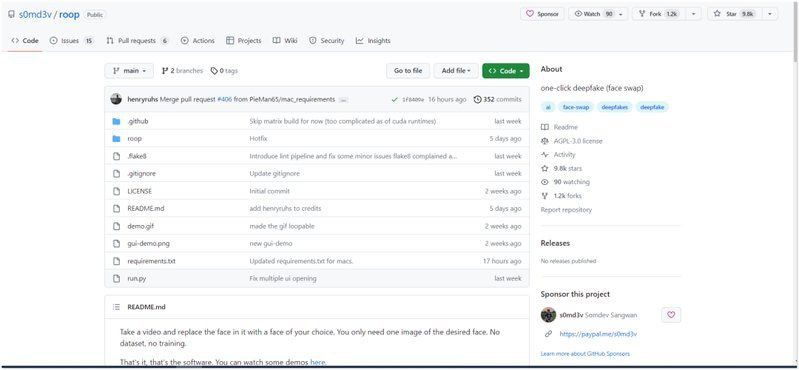Click the 'deepfakes' topic tag
The image size is (799, 370).
tap(615, 108)
